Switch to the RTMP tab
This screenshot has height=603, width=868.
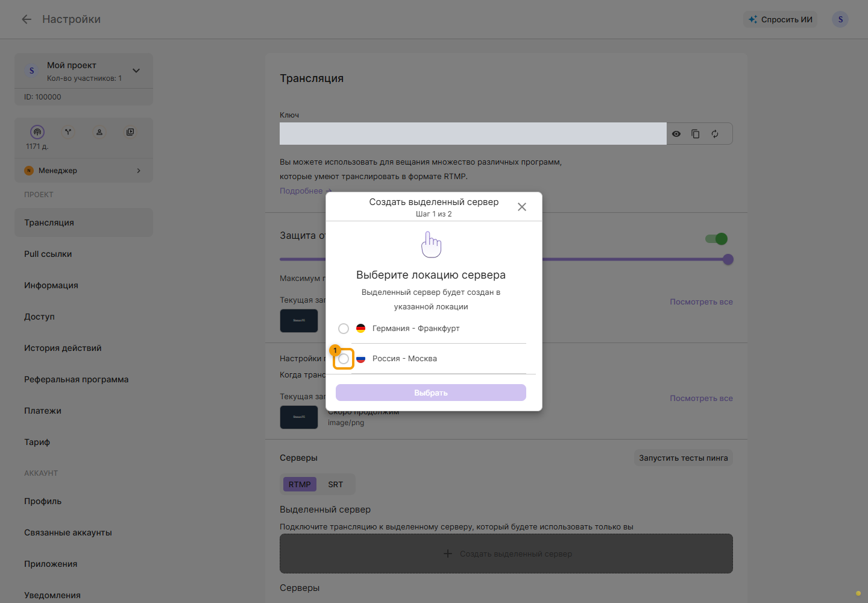click(300, 484)
